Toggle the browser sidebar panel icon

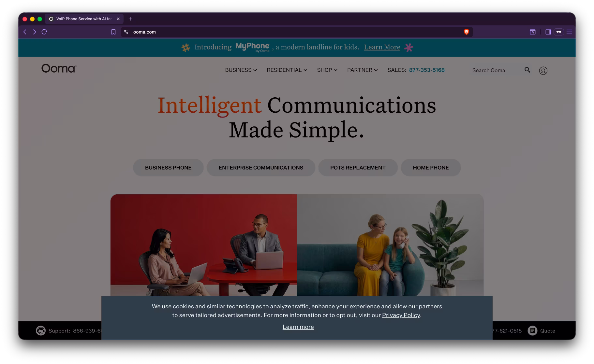(x=548, y=32)
